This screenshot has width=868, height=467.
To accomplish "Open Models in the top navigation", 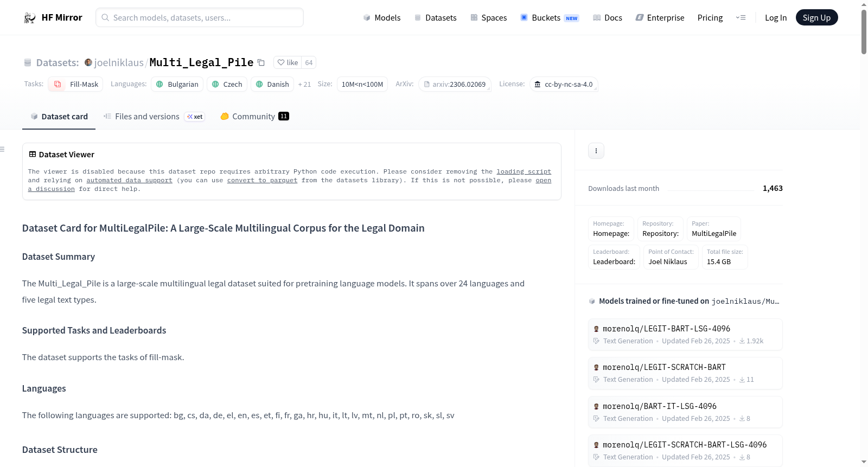I will 382,18.
